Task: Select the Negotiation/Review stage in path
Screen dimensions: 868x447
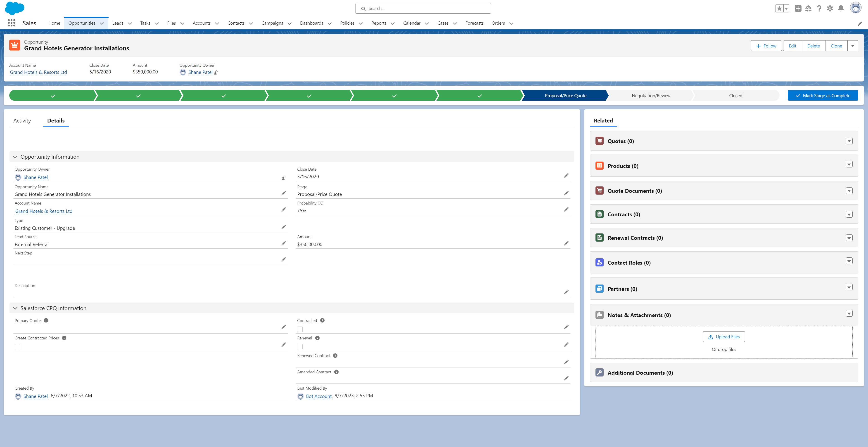Action: pos(651,96)
